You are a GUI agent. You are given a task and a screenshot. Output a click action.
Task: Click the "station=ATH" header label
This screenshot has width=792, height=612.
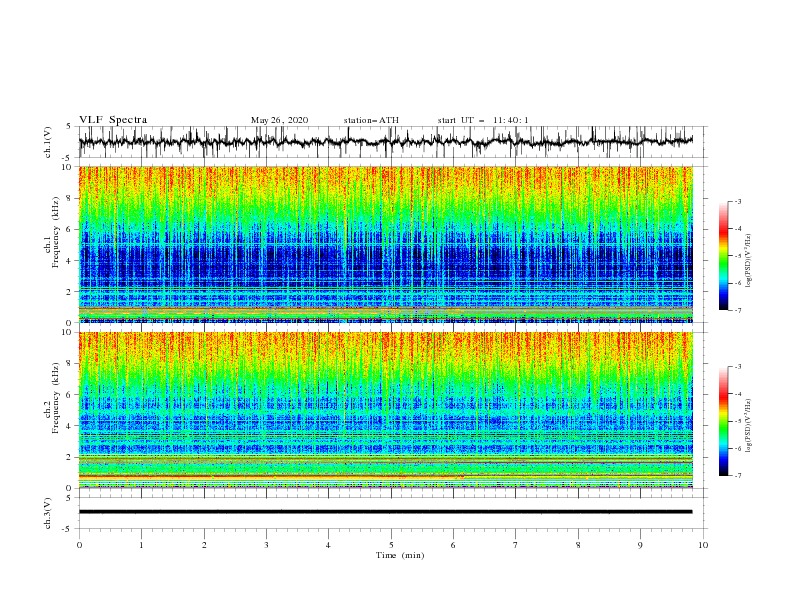[371, 120]
